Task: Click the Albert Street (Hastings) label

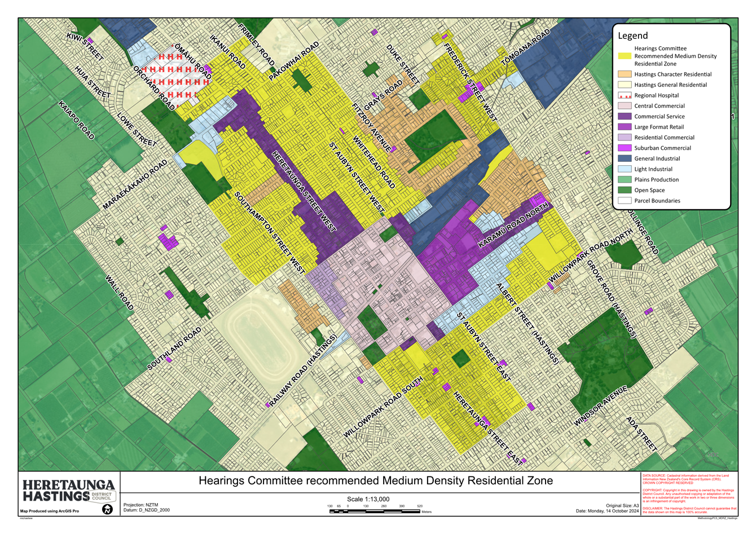Action: click(528, 323)
